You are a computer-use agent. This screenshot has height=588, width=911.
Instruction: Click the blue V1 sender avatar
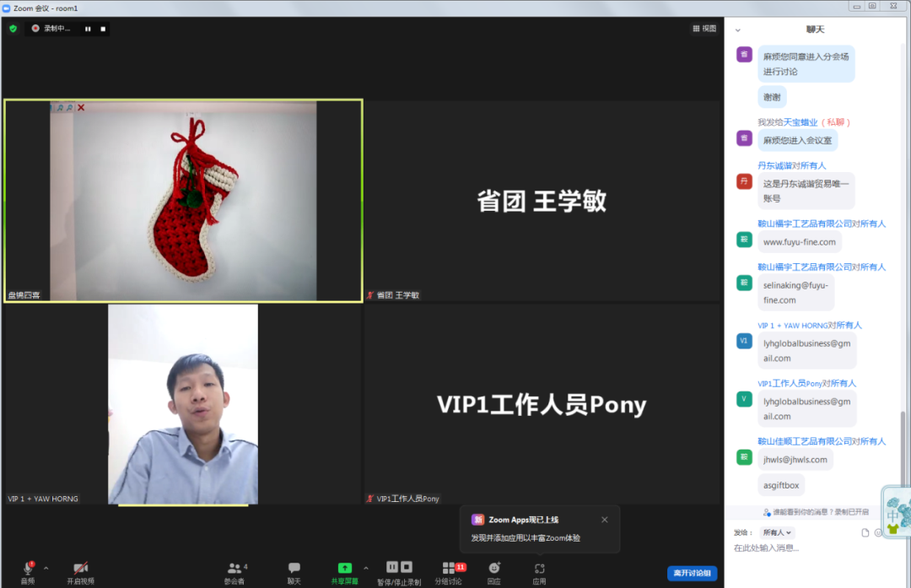[744, 341]
